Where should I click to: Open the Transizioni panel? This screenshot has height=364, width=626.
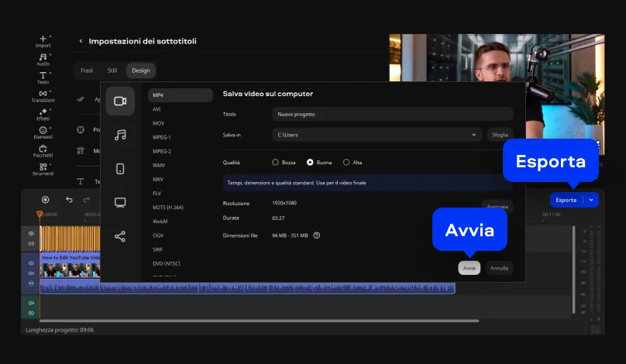(x=43, y=95)
